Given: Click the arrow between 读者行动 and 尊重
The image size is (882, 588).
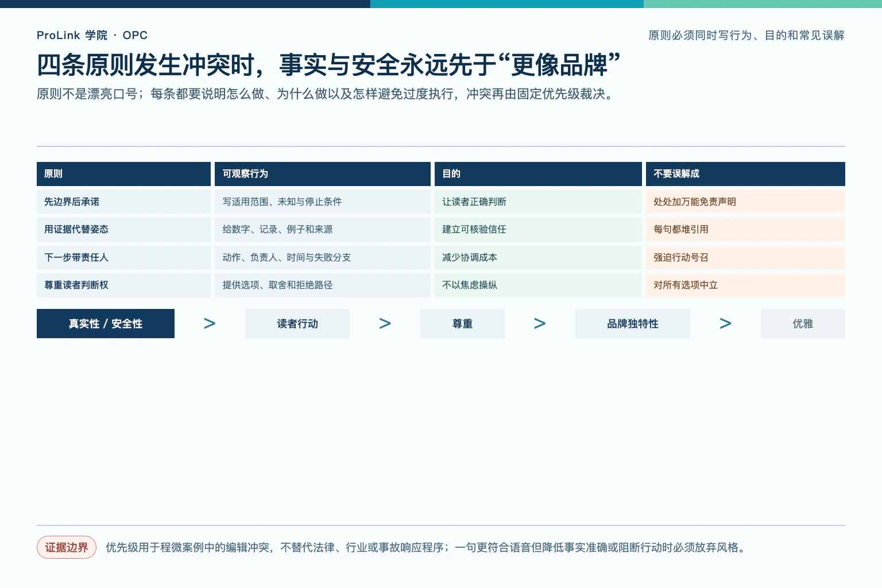Looking at the screenshot, I should [385, 323].
